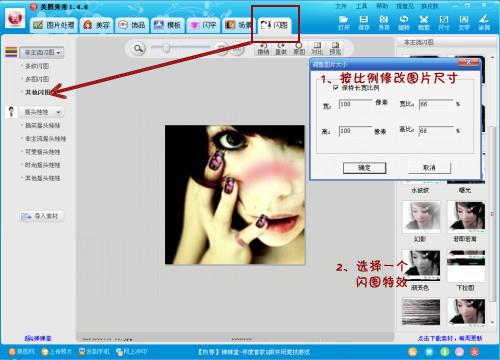Open the 美容 tab
This screenshot has width=500, height=360.
[97, 25]
